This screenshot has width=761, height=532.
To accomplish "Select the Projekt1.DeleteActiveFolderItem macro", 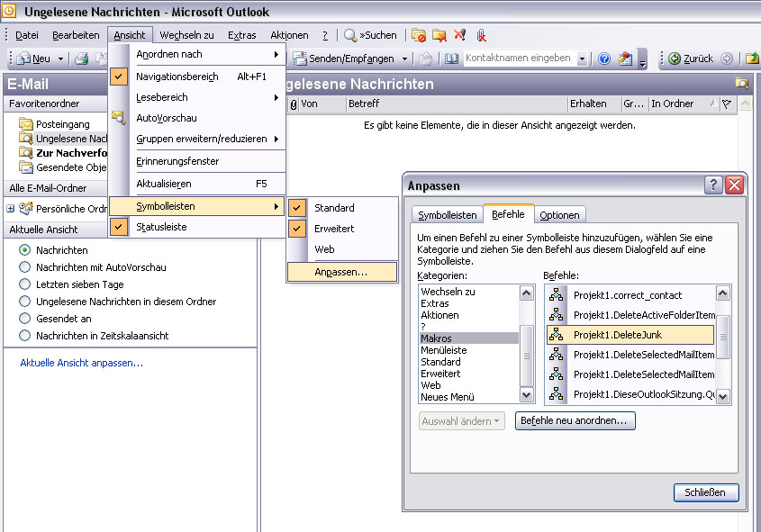I will click(x=630, y=315).
